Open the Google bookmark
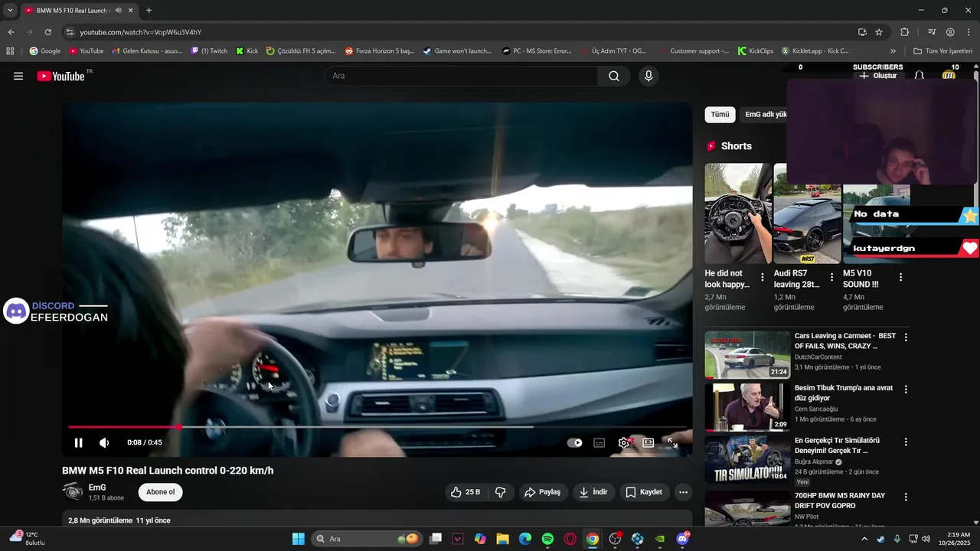 44,51
